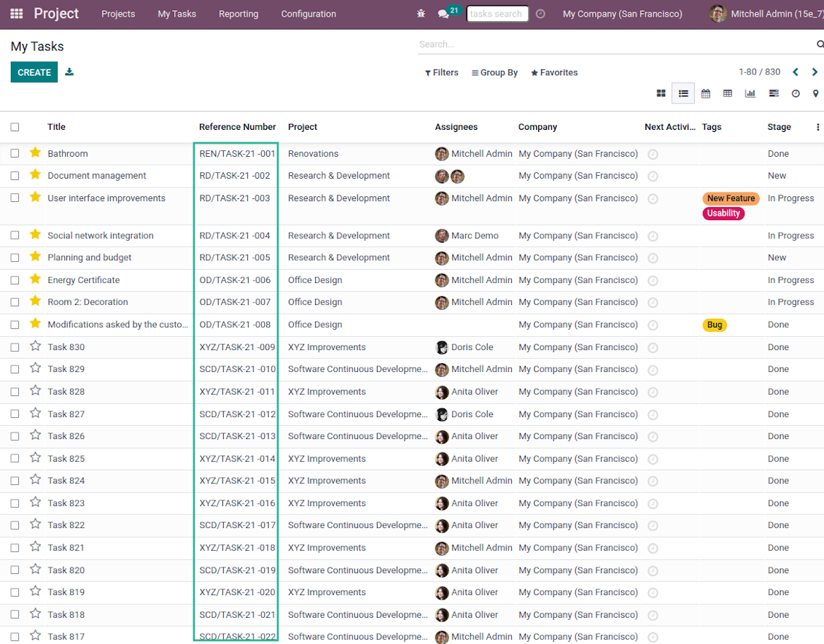Switch to Map view
824x644 pixels.
point(815,93)
